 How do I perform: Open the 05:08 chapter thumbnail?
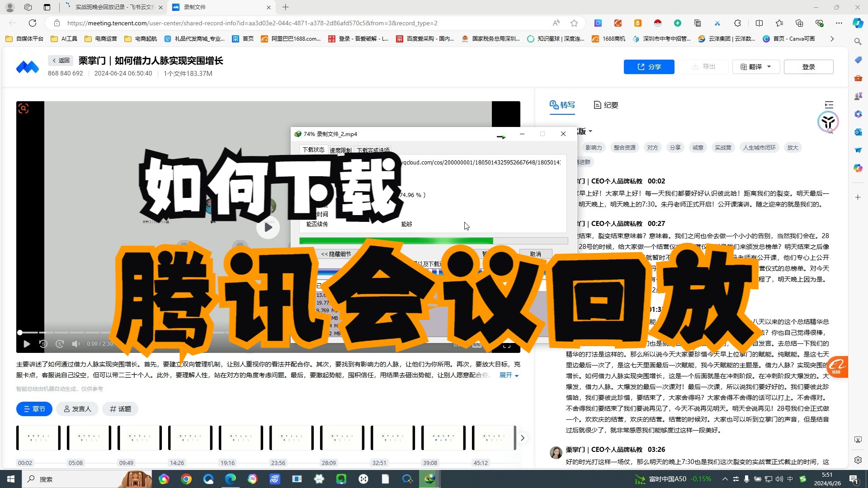coord(89,438)
